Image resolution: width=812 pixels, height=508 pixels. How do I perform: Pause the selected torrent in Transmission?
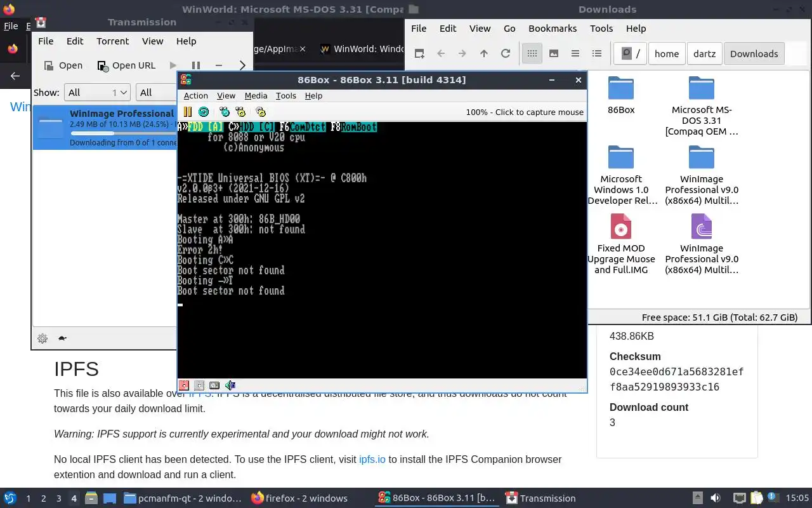coord(196,65)
